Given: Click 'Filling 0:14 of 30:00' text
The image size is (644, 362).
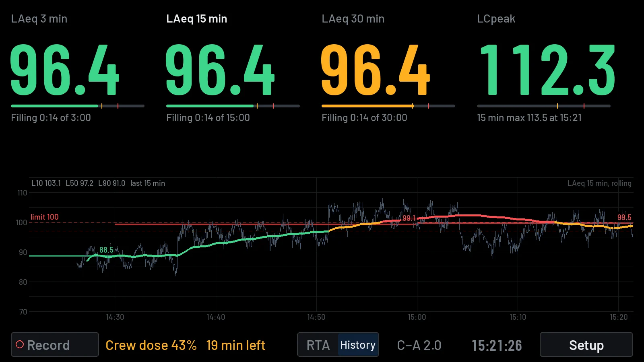Looking at the screenshot, I should point(364,118).
